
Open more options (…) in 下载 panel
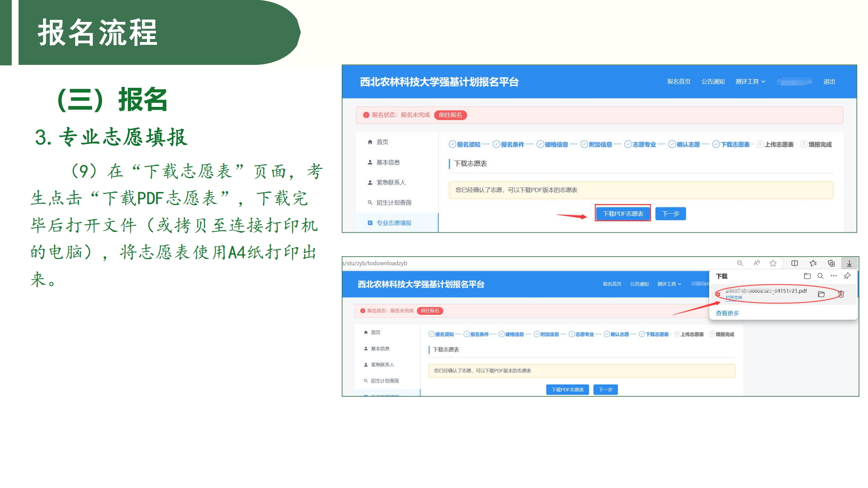click(834, 276)
